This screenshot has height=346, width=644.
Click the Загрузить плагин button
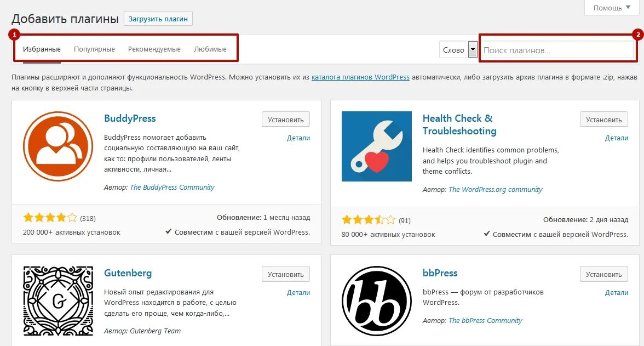coord(158,19)
